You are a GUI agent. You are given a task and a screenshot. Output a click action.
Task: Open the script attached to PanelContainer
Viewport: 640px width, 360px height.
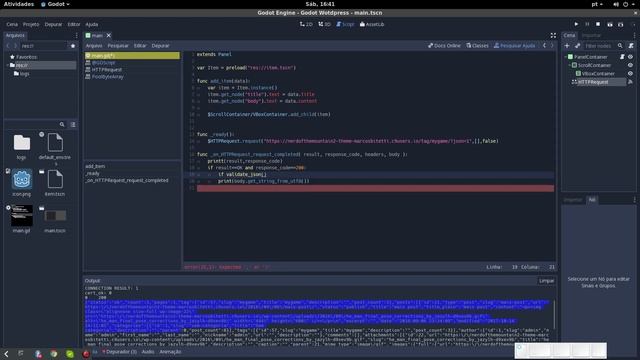tap(622, 57)
